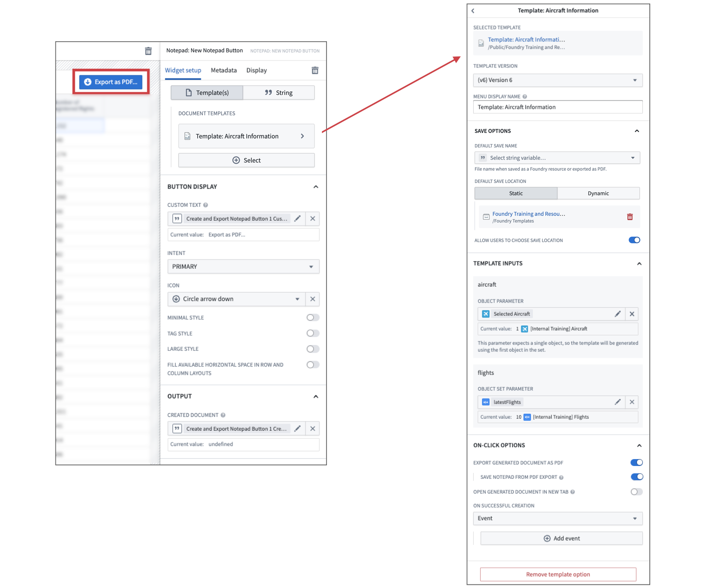708x588 pixels.
Task: Delete Foundry Training save location red trash
Action: 630,216
